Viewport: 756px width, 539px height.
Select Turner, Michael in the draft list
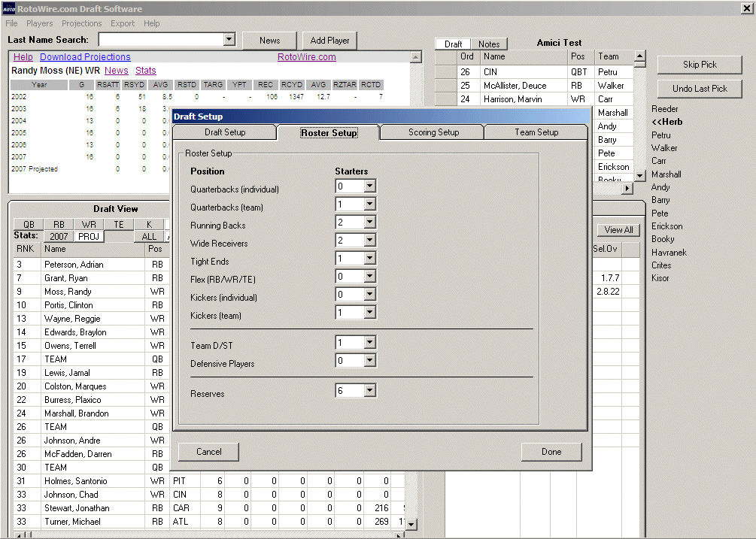[72, 522]
